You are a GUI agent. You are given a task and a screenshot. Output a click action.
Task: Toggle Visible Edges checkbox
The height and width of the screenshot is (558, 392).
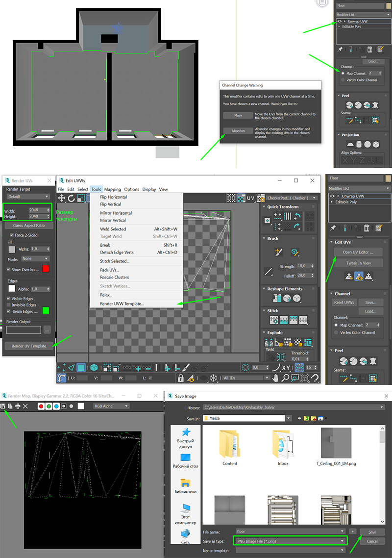8,299
